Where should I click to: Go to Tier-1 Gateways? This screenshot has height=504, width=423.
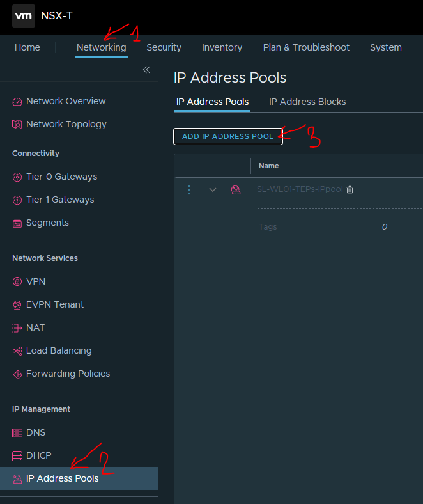point(60,200)
